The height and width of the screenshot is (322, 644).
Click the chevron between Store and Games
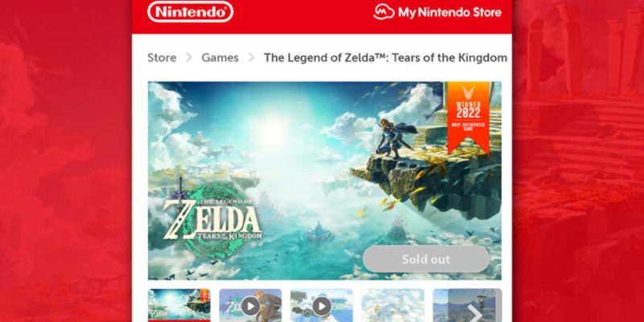click(x=189, y=58)
